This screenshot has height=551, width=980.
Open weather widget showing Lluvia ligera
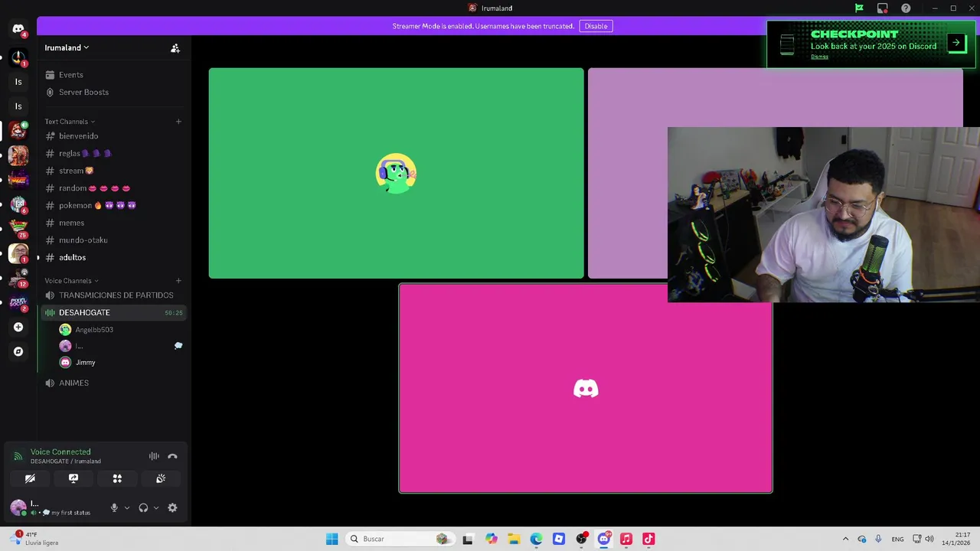[35, 539]
